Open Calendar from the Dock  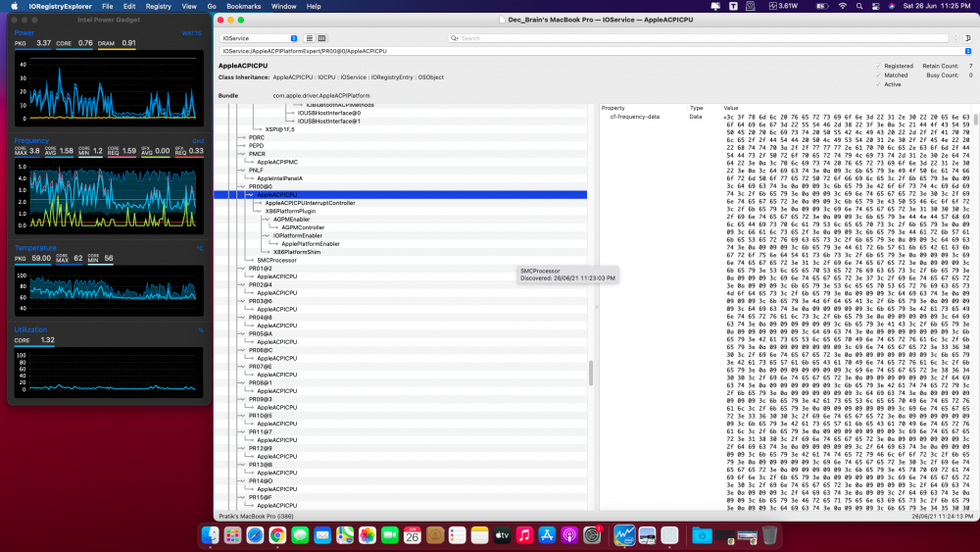pos(413,535)
